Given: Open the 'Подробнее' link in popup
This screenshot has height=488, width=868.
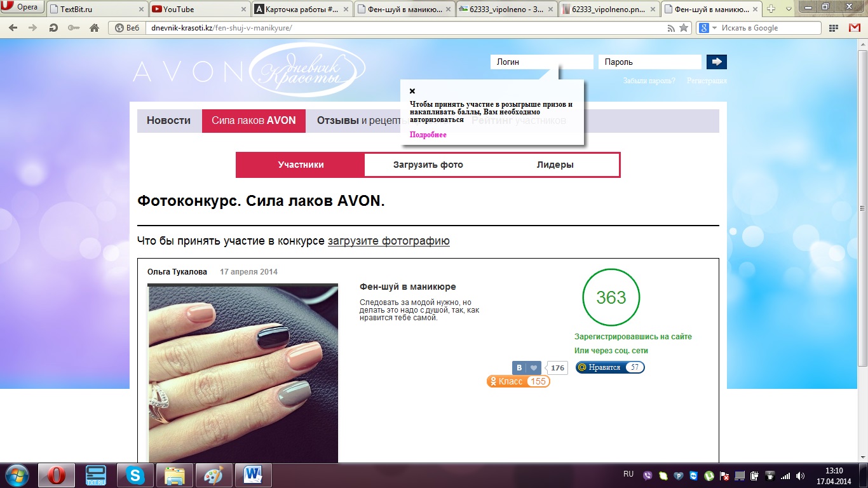Looking at the screenshot, I should click(x=428, y=135).
